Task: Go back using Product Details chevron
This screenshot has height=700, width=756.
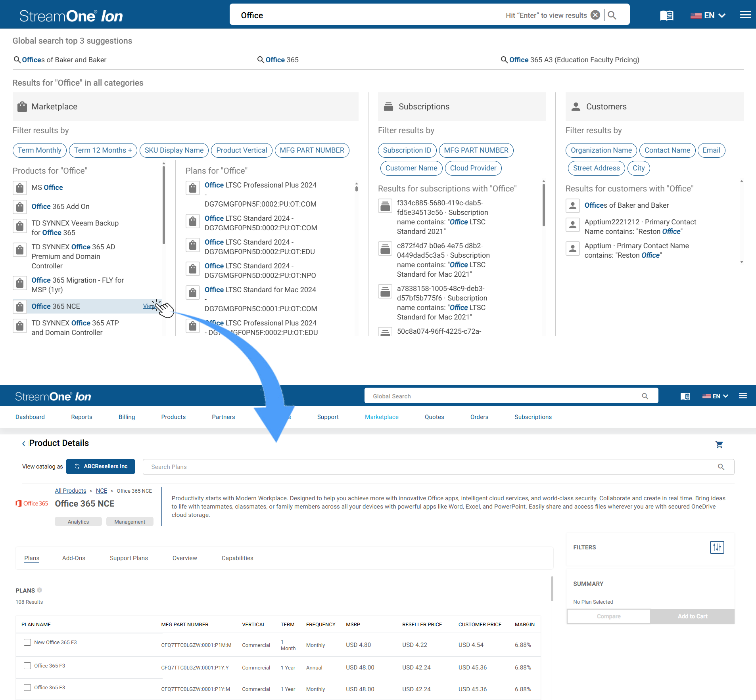Action: (24, 444)
